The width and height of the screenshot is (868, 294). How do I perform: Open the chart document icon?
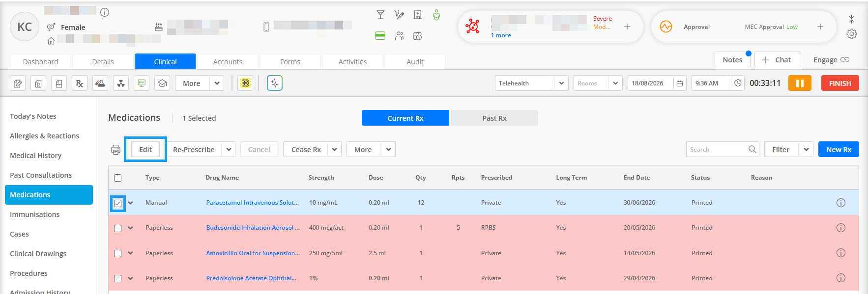59,83
